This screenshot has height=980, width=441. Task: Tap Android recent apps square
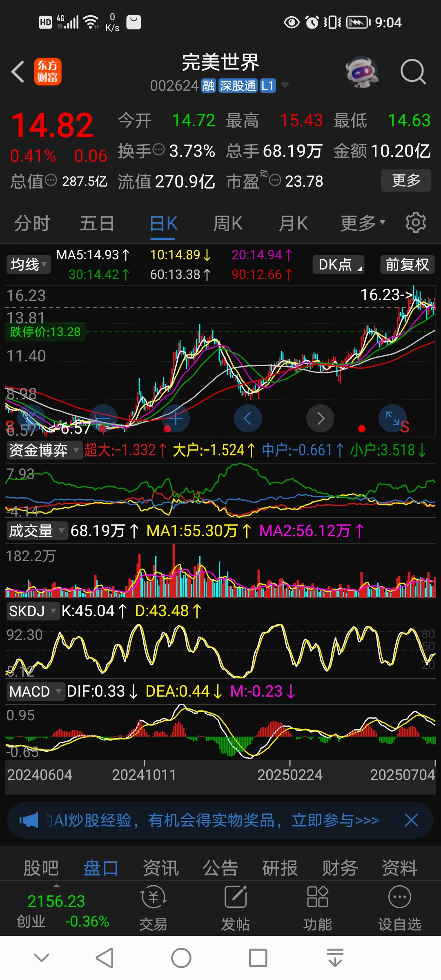[x=258, y=958]
